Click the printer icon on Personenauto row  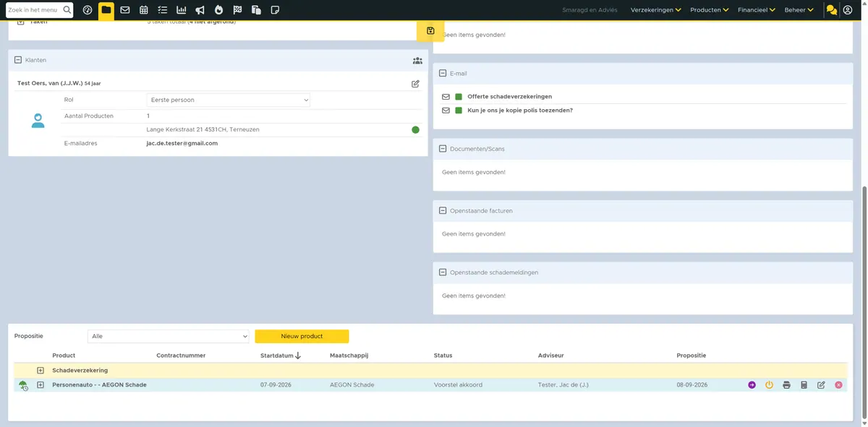[x=786, y=385]
